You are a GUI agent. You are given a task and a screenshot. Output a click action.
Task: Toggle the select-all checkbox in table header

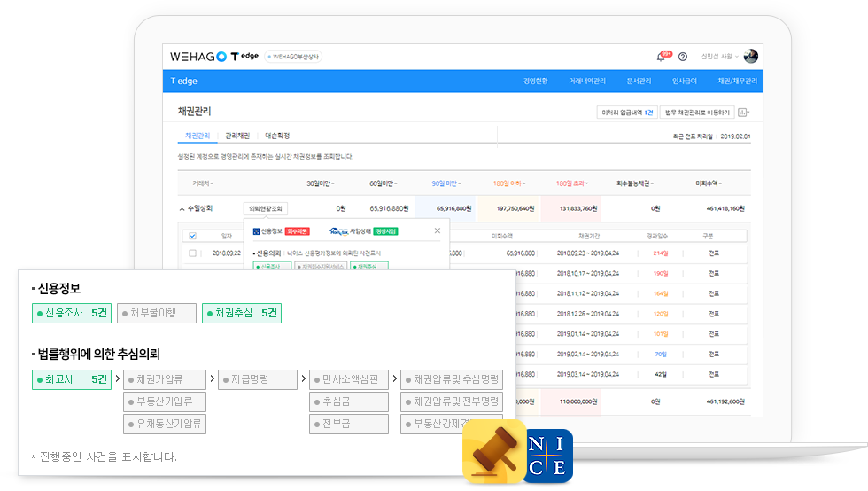pos(192,237)
